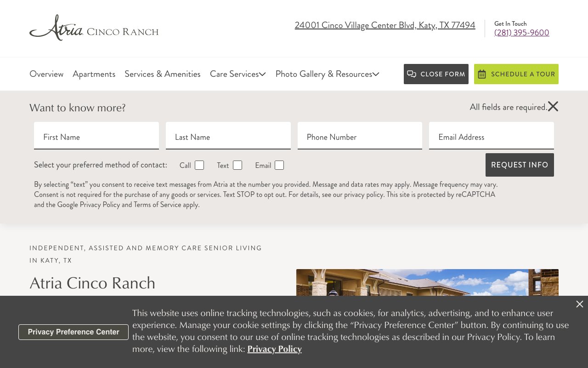Open Privacy Preference Center
The image size is (588, 368).
click(x=73, y=332)
